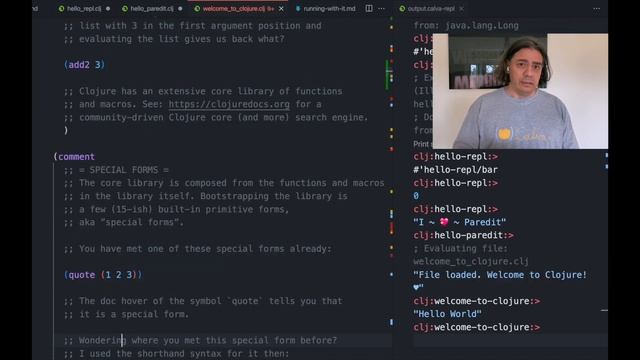Screen dimensions: 640x360
Task: Click "Hello World" output in the REPL
Action: point(447,314)
